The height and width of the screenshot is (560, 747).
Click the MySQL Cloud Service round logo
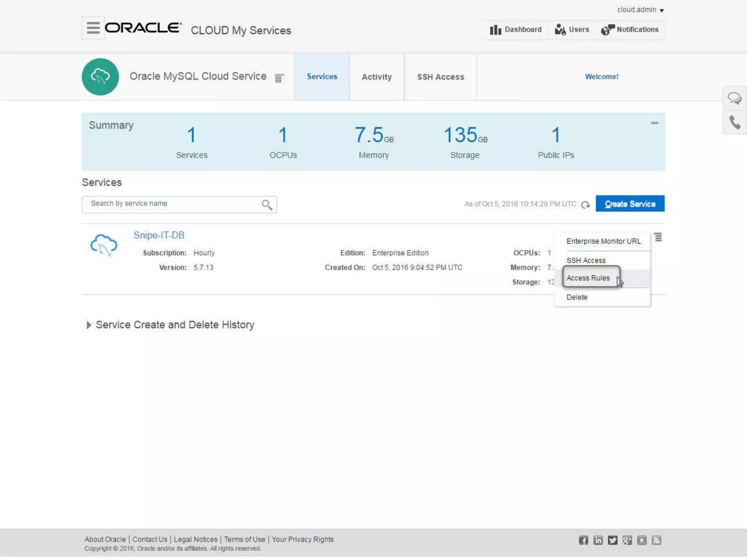coord(100,77)
